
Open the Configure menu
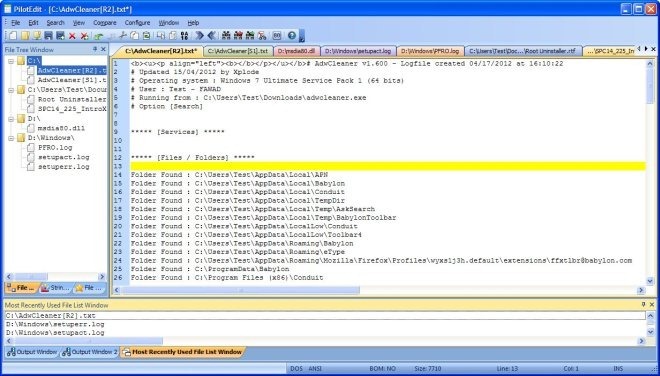click(137, 23)
